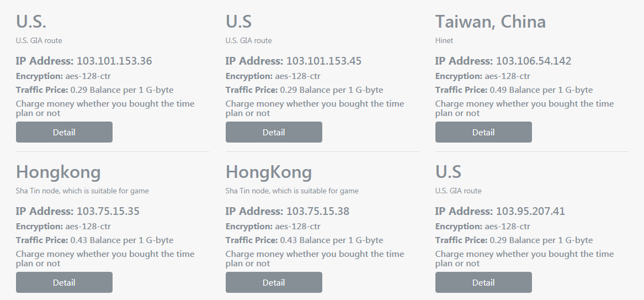Click the IP address 103.75.15.35
644x300 pixels.
click(108, 211)
